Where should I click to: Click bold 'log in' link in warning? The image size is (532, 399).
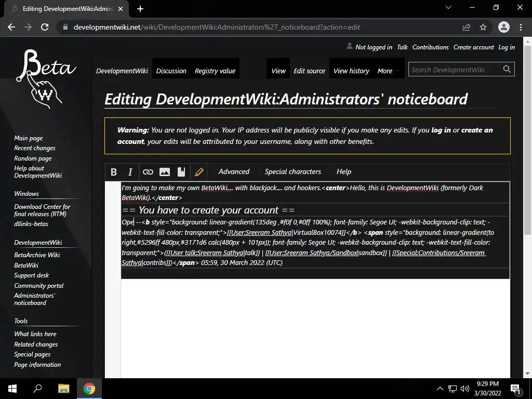(441, 130)
